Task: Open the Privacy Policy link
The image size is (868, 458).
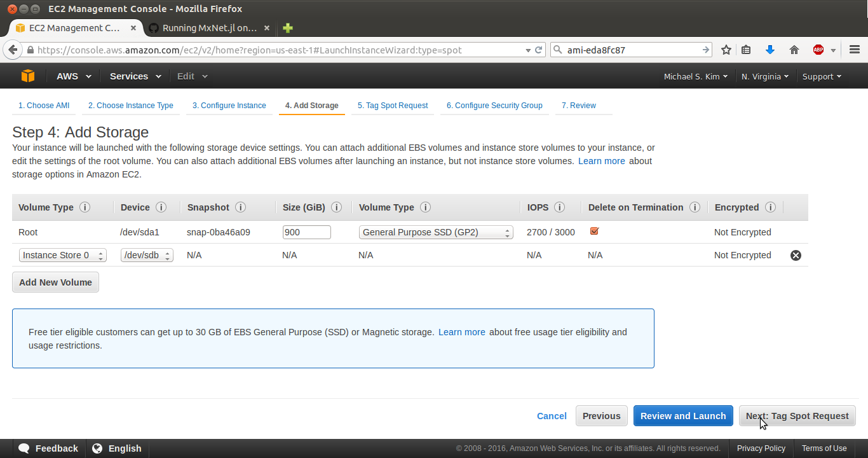Action: pyautogui.click(x=761, y=448)
